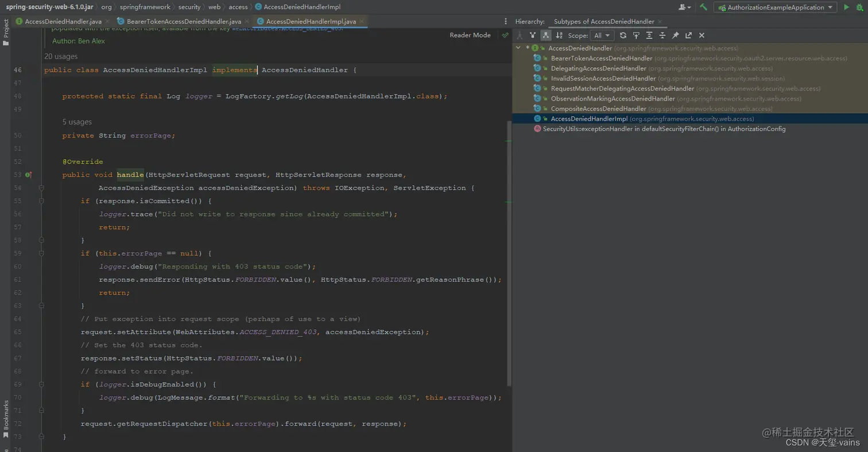Open the Bookmarks tool window
868x452 pixels.
click(6, 419)
